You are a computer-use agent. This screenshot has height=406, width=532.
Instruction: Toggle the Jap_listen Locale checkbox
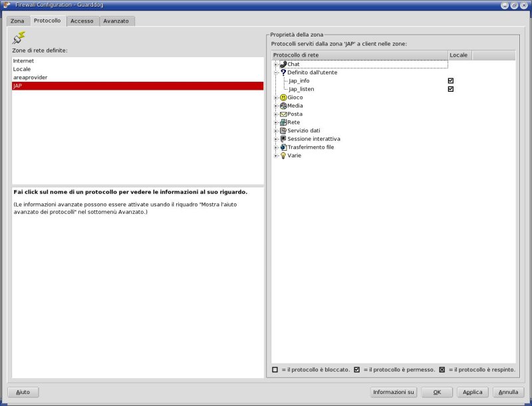click(451, 89)
